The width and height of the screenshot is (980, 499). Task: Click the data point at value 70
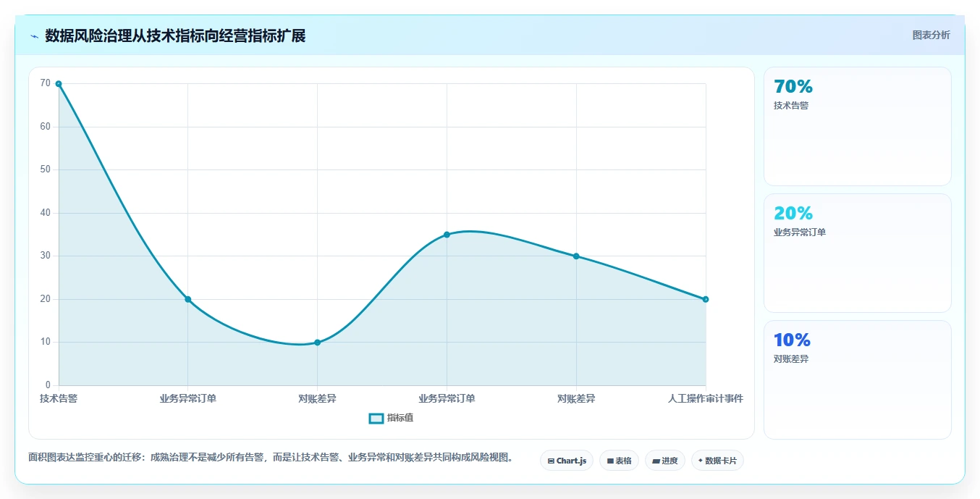[59, 84]
